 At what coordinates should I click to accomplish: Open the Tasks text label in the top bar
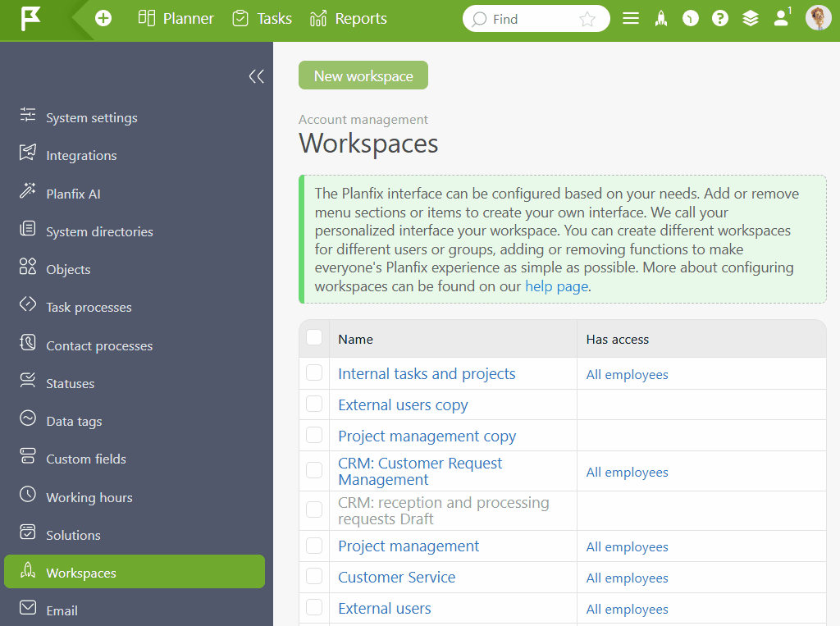tap(274, 19)
